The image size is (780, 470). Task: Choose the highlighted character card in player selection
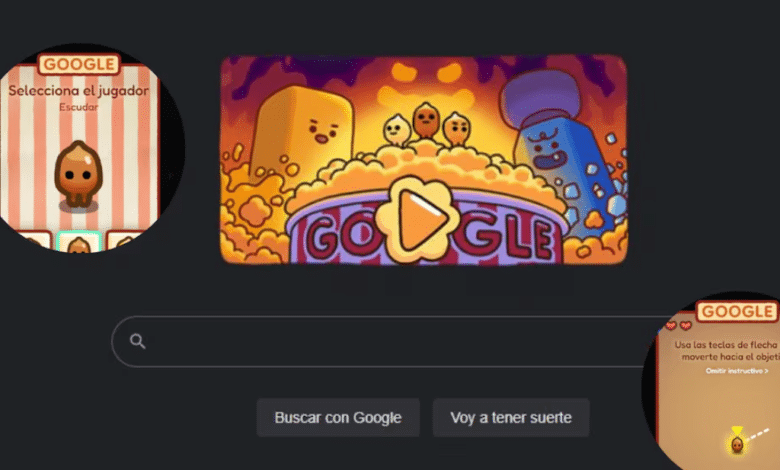point(79,242)
